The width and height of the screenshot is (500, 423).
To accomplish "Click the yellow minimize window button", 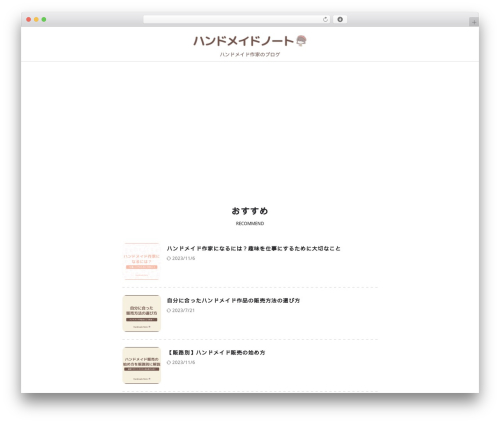I will pos(36,19).
